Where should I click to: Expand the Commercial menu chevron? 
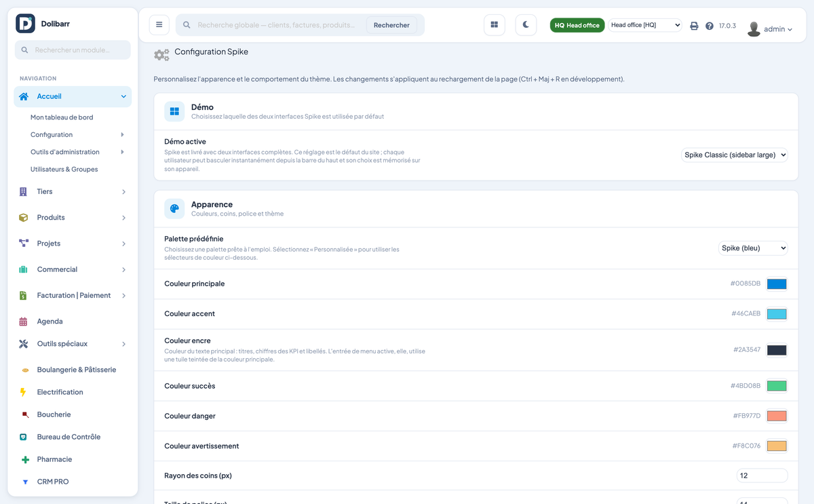pyautogui.click(x=123, y=270)
